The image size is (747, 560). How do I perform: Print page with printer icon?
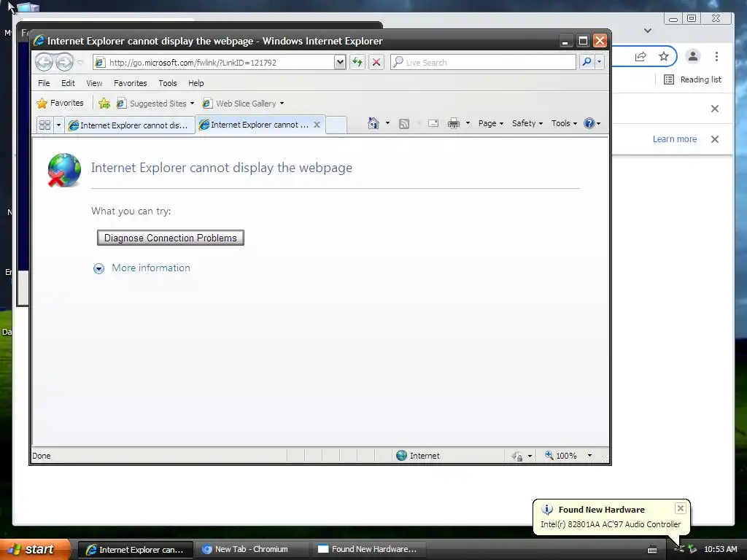pos(454,124)
